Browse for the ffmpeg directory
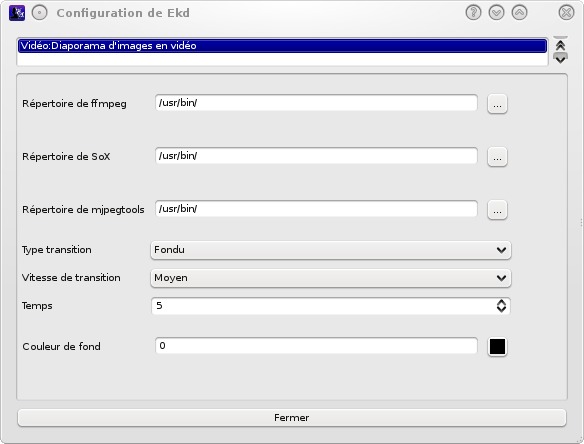 [x=497, y=104]
